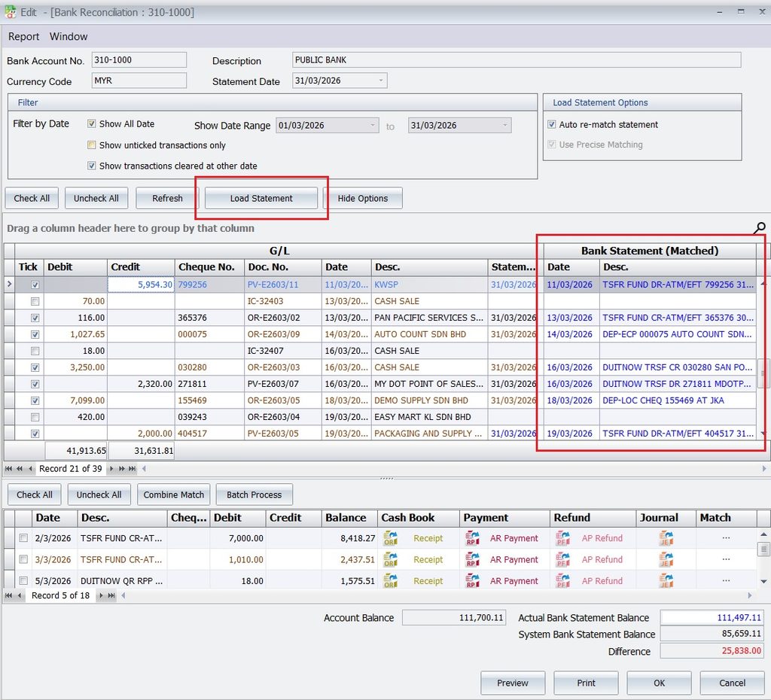Click the Hide Options button
The height and width of the screenshot is (700, 771).
(363, 198)
